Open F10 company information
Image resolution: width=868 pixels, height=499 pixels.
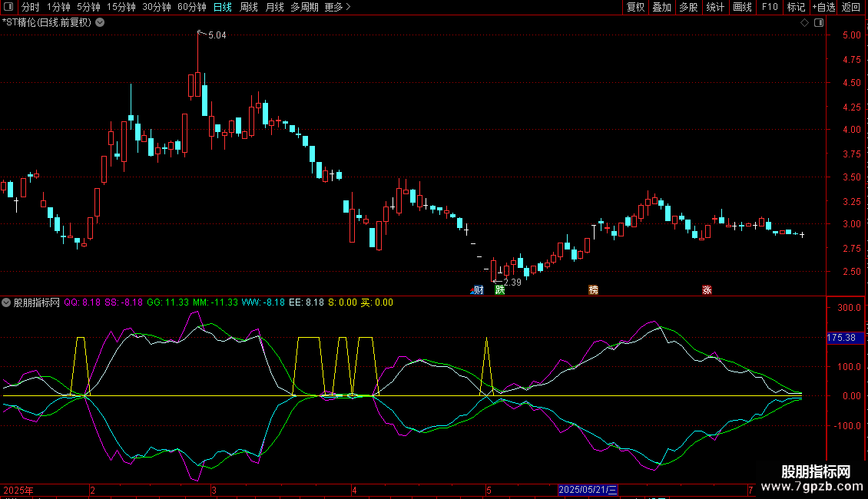tap(769, 7)
